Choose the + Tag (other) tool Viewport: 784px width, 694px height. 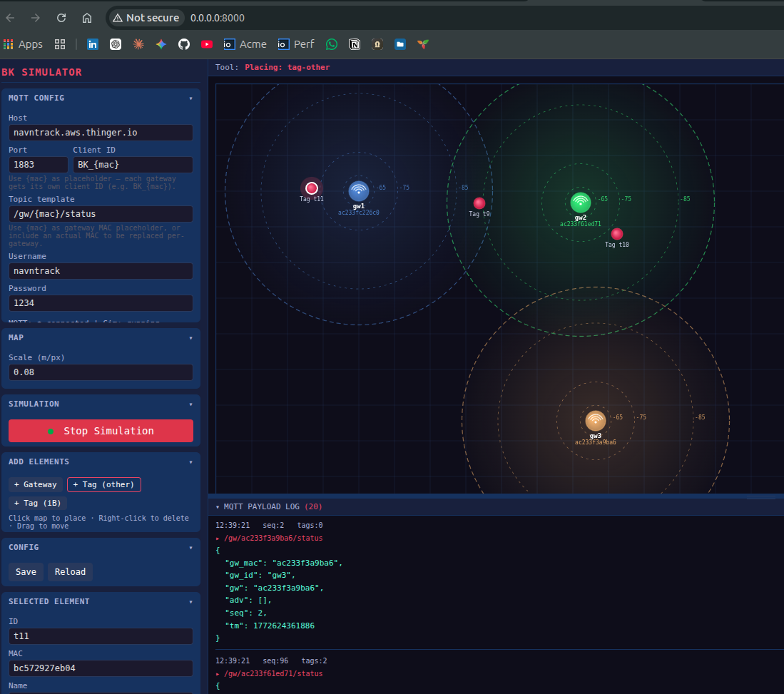[104, 484]
